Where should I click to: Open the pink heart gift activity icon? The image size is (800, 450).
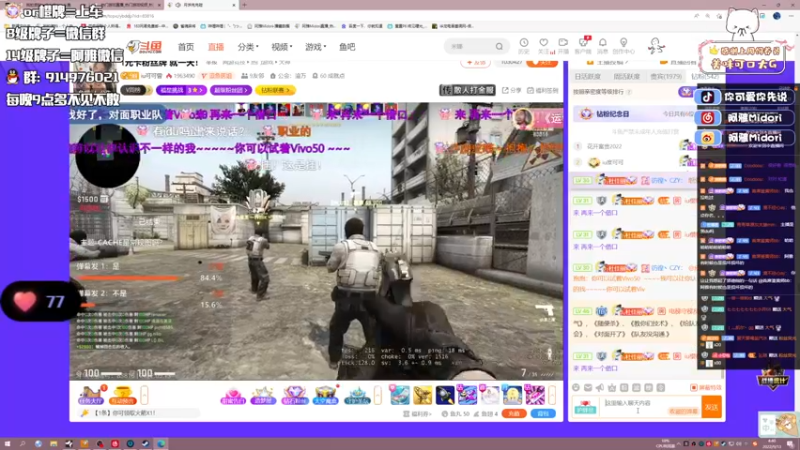[233, 395]
